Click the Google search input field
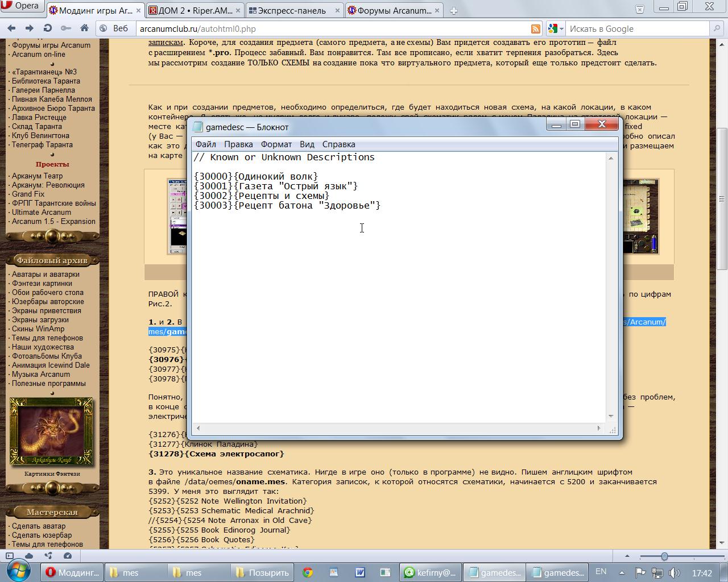The width and height of the screenshot is (728, 582). tap(637, 29)
